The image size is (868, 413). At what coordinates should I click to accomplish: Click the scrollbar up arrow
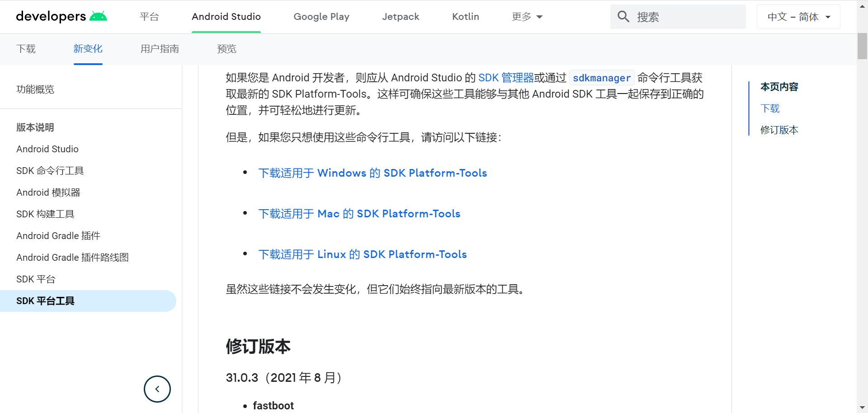point(863,5)
